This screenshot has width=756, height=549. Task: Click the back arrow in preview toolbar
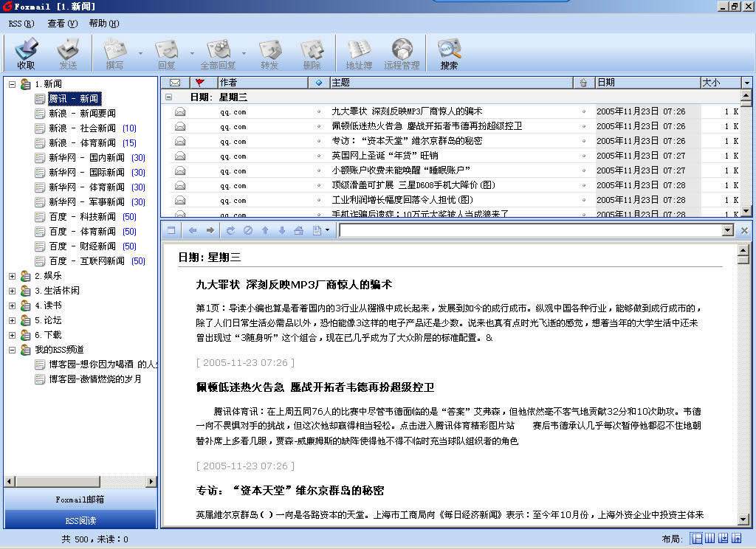[x=193, y=231]
